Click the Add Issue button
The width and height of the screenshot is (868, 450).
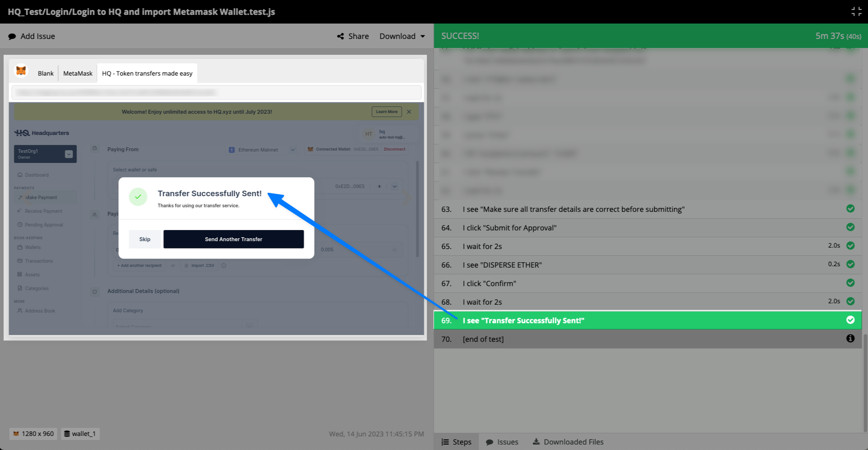click(x=32, y=36)
